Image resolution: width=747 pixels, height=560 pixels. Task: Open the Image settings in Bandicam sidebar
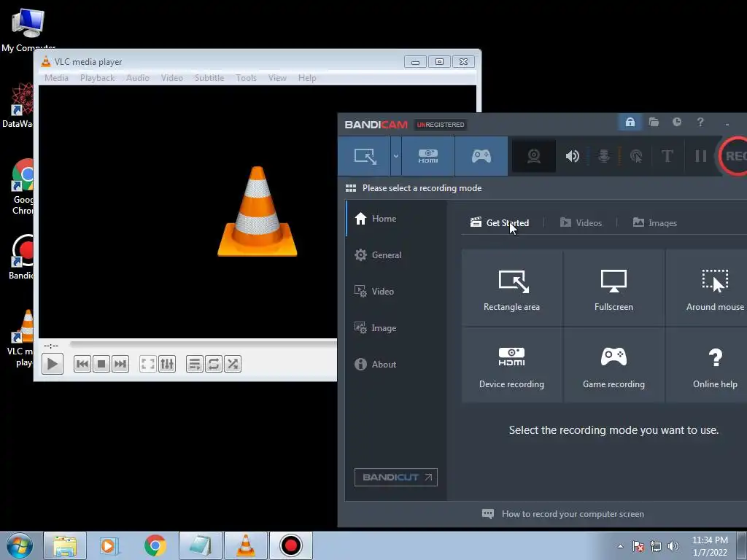click(x=396, y=328)
